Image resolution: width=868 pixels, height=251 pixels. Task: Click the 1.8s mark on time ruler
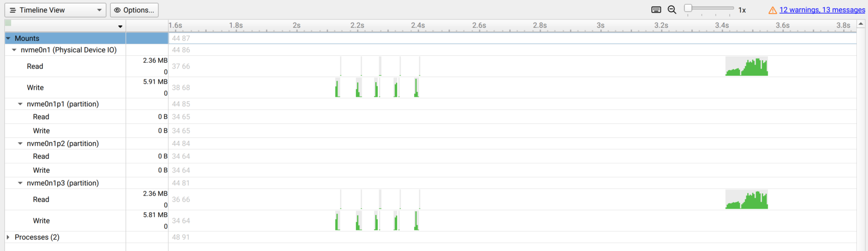(x=236, y=25)
